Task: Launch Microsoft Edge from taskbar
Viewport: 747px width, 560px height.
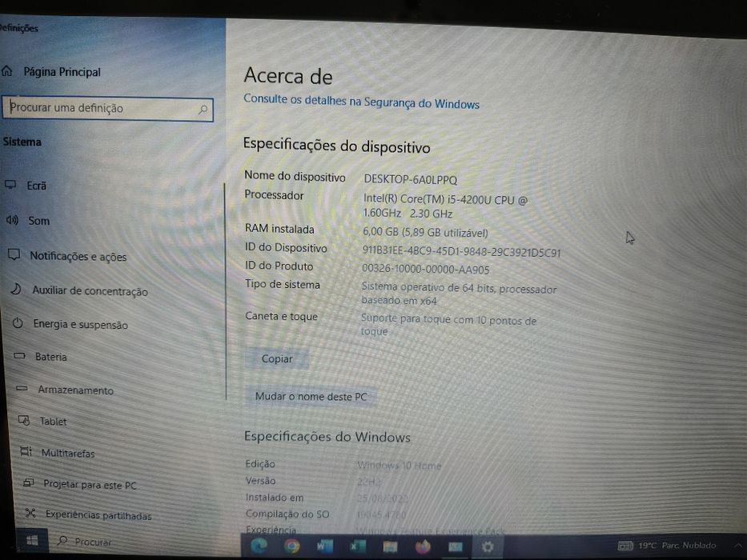Action: [259, 546]
